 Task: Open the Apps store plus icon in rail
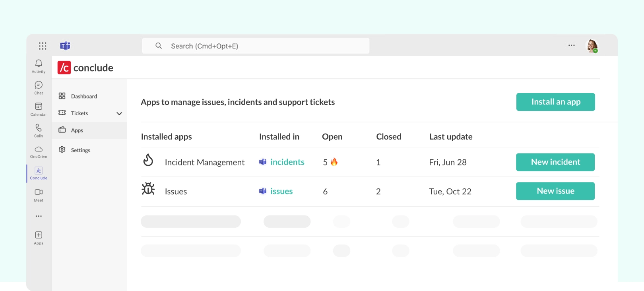click(39, 238)
